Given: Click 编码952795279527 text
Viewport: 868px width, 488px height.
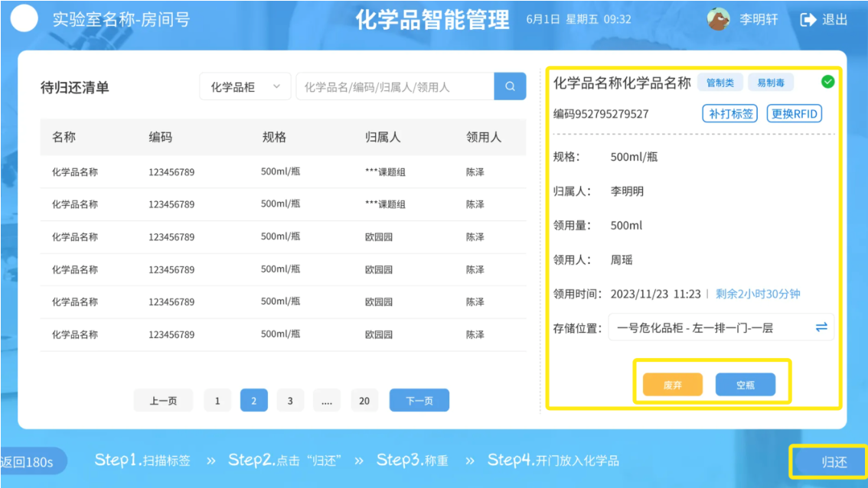Looking at the screenshot, I should pyautogui.click(x=601, y=114).
